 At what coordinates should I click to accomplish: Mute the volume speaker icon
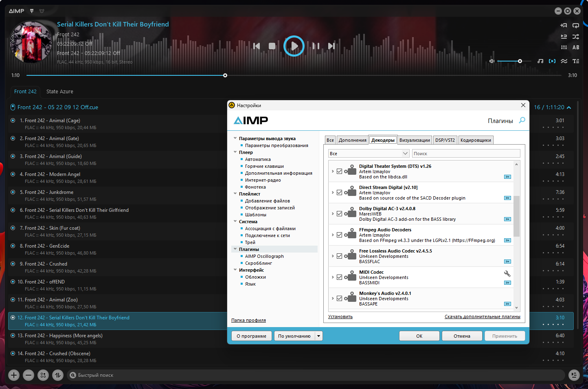(x=492, y=61)
